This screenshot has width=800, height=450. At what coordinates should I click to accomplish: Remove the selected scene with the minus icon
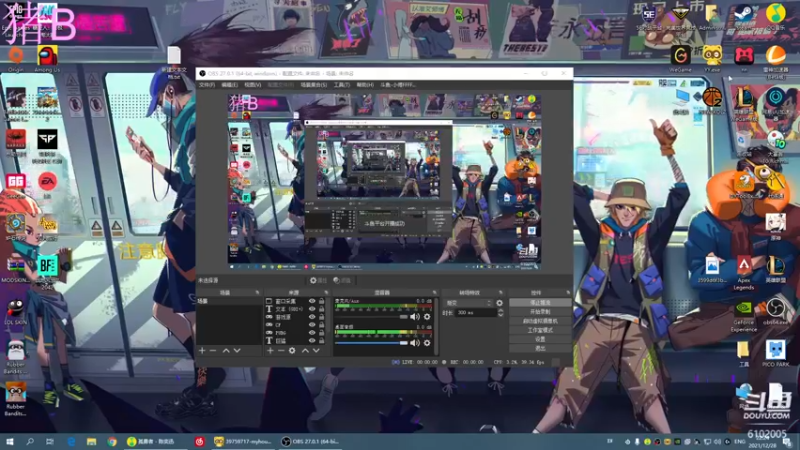pyautogui.click(x=213, y=351)
